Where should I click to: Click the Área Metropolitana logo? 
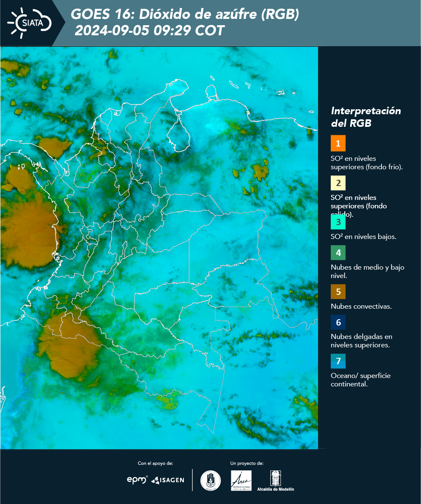click(241, 480)
